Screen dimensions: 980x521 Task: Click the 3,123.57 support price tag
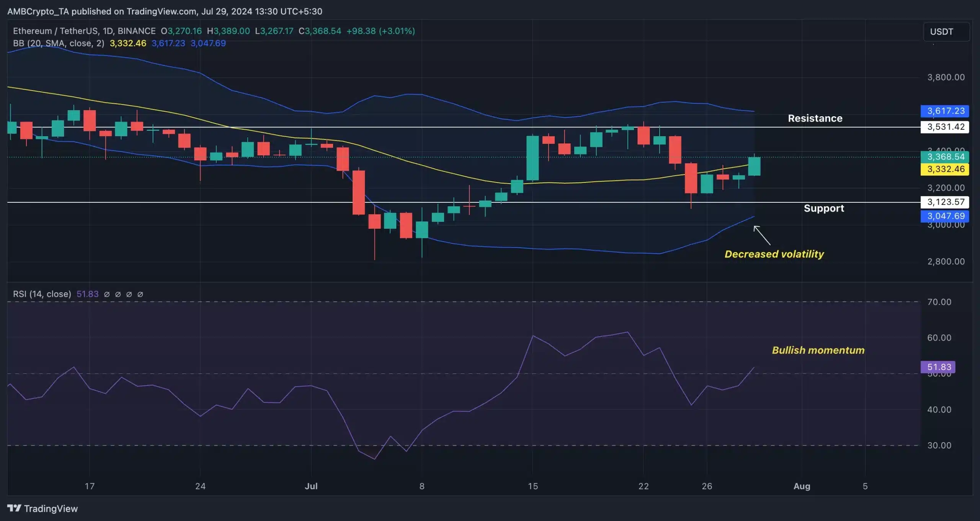[x=945, y=202]
